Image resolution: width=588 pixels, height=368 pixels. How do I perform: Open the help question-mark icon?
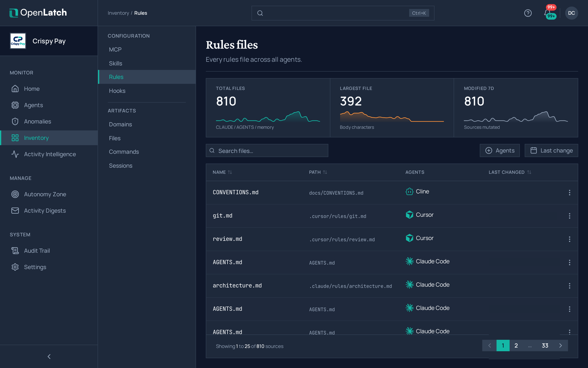click(528, 13)
